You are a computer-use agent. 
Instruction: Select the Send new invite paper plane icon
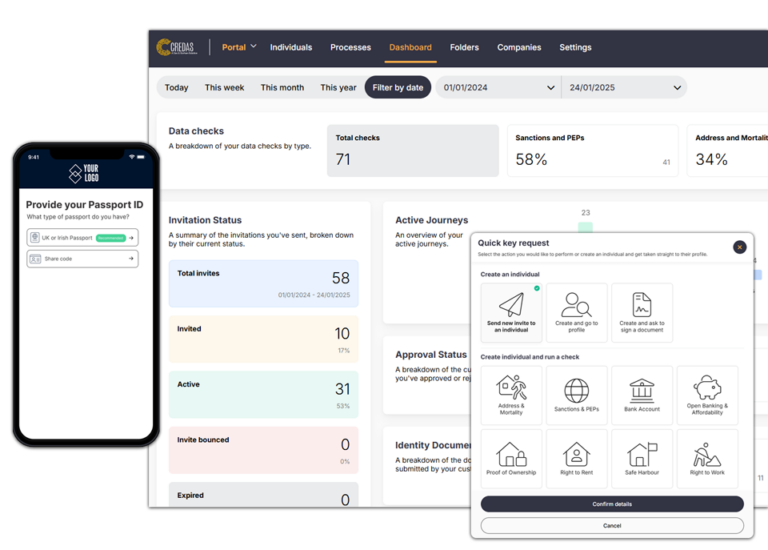(511, 306)
